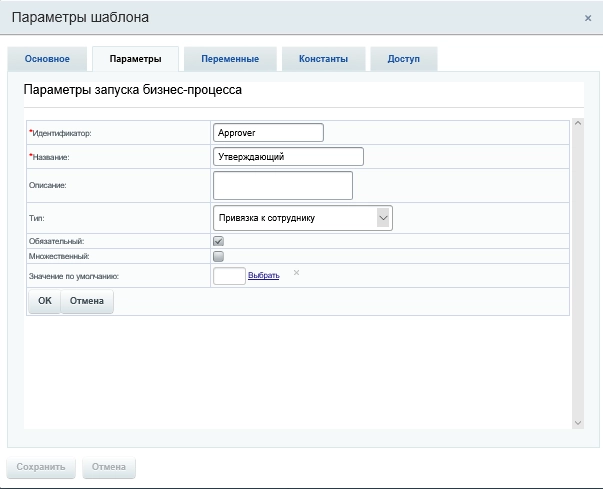Viewport: 603px width, 489px height.
Task: Open the Переменные tab
Action: pos(230,59)
